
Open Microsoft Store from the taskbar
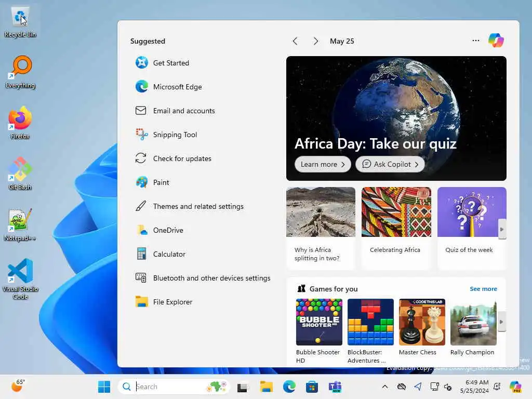pos(312,387)
